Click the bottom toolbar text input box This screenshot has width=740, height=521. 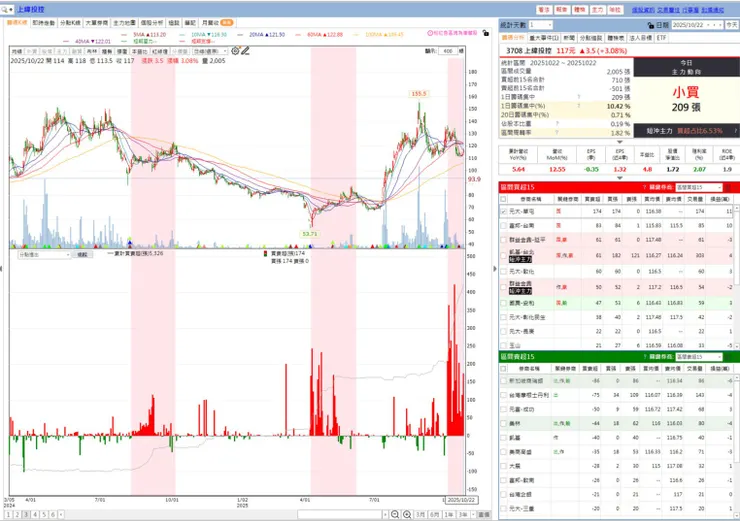[x=339, y=515]
